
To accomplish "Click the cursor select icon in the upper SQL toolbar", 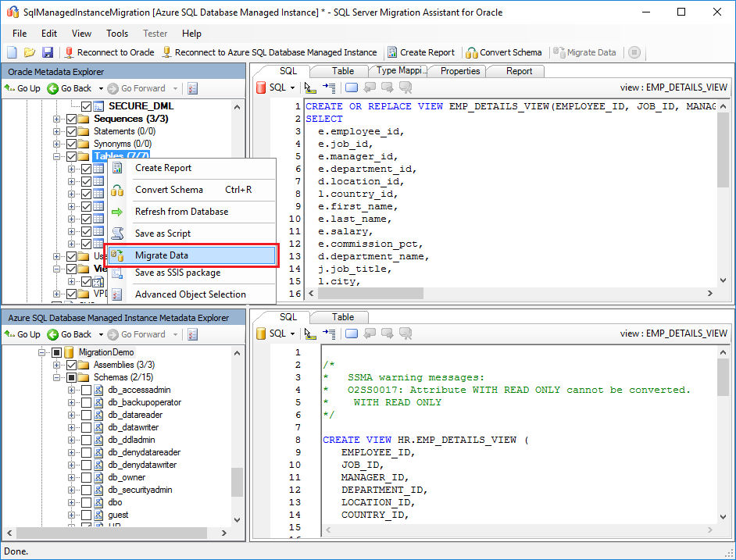I will click(x=310, y=87).
